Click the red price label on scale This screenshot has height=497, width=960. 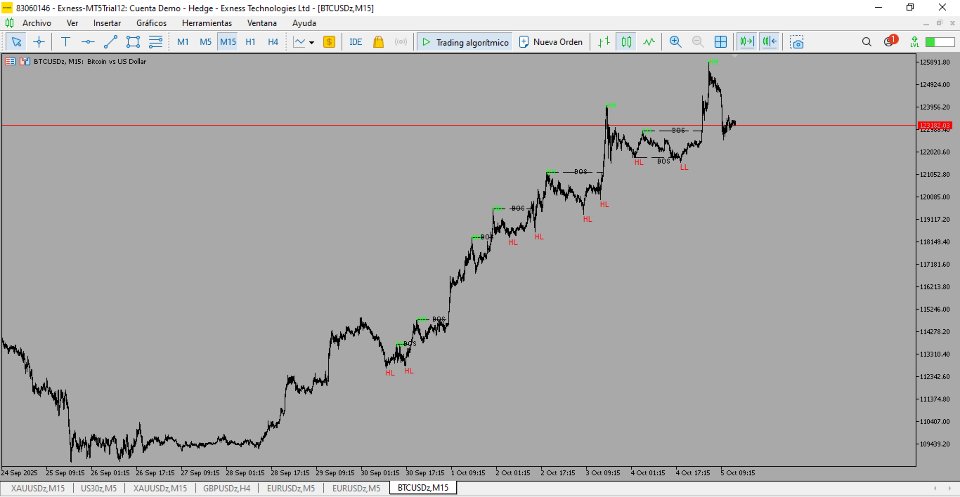934,125
